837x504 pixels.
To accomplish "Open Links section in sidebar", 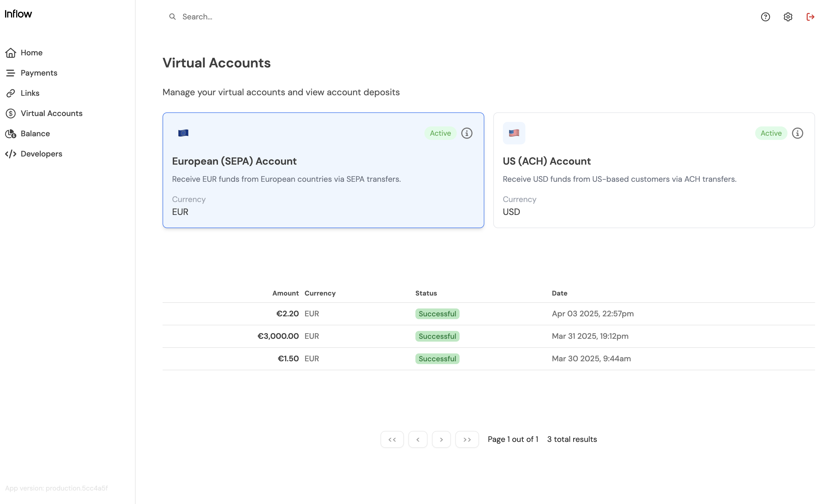I will 30,93.
